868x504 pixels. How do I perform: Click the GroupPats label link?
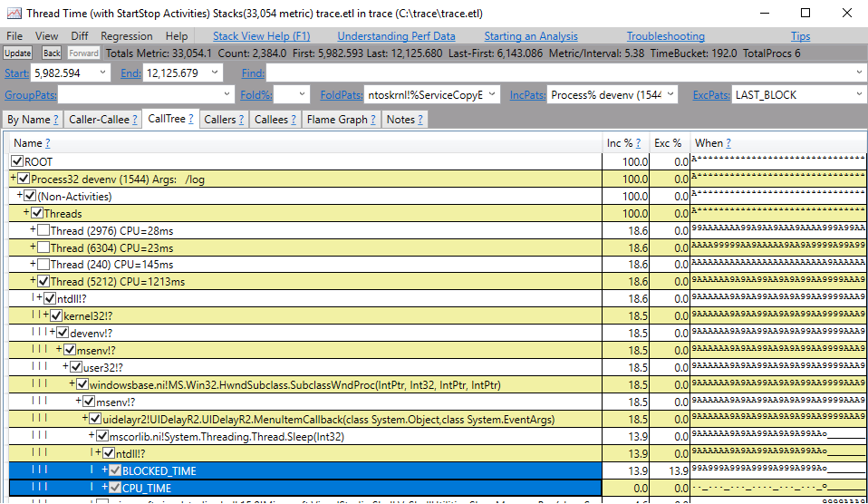[31, 94]
